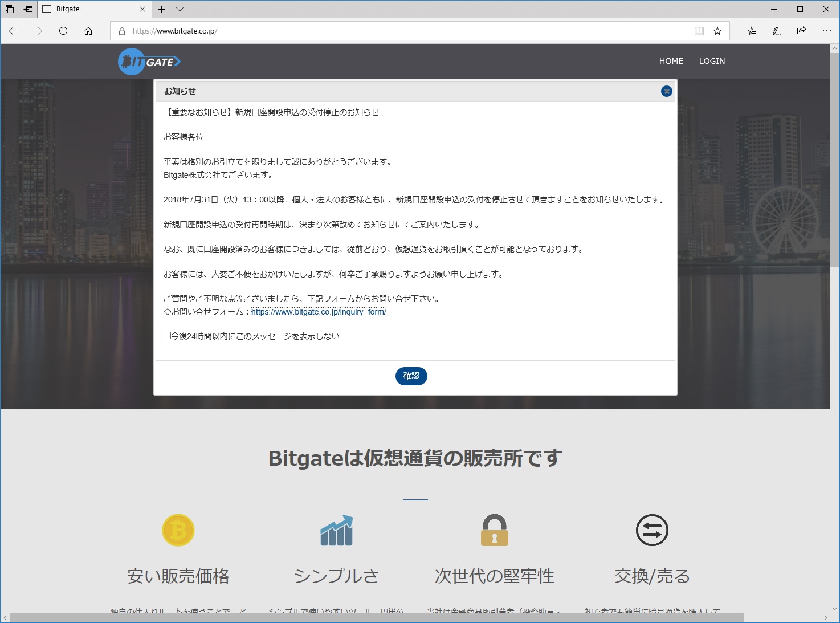Click the padlock icon above 次世代の堅牢性
The image size is (840, 623).
point(495,530)
